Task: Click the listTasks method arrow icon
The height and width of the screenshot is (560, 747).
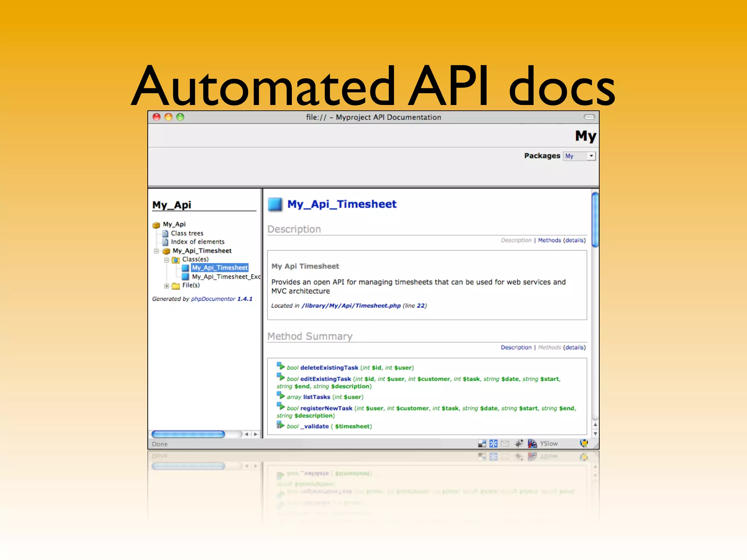Action: point(280,395)
